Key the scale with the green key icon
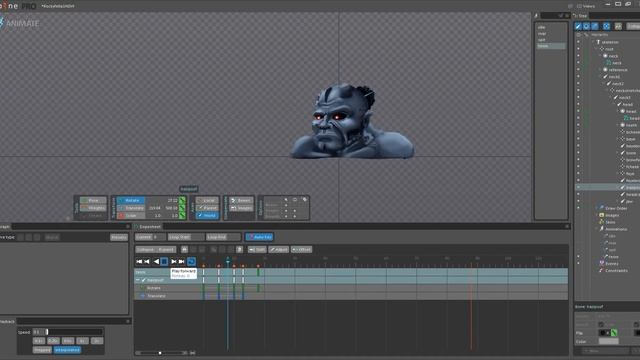640x360 pixels. pyautogui.click(x=182, y=216)
